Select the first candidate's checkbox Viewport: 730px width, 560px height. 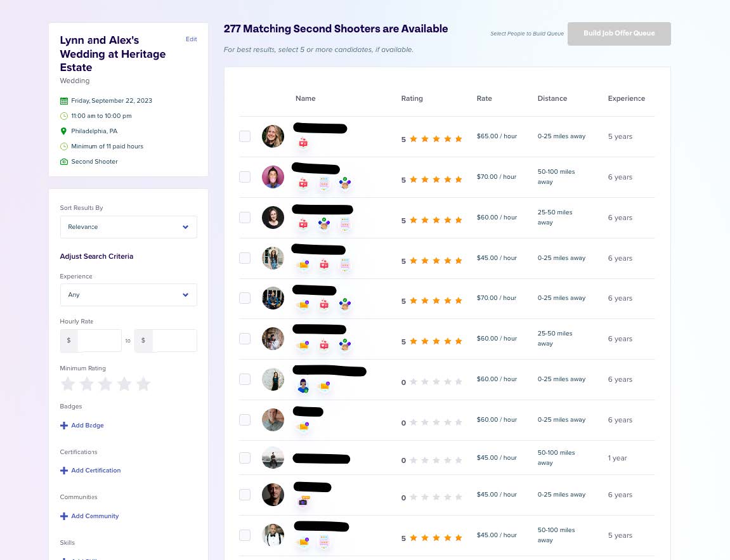click(245, 136)
